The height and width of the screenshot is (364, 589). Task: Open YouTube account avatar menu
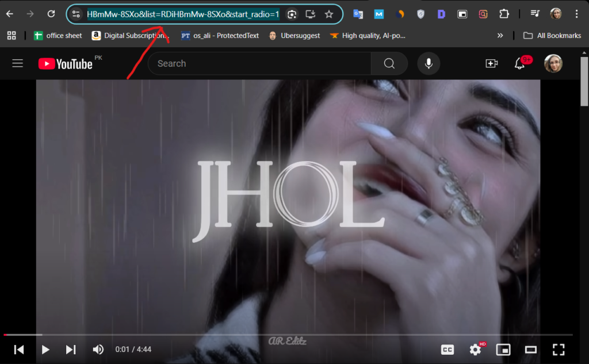[x=553, y=63]
